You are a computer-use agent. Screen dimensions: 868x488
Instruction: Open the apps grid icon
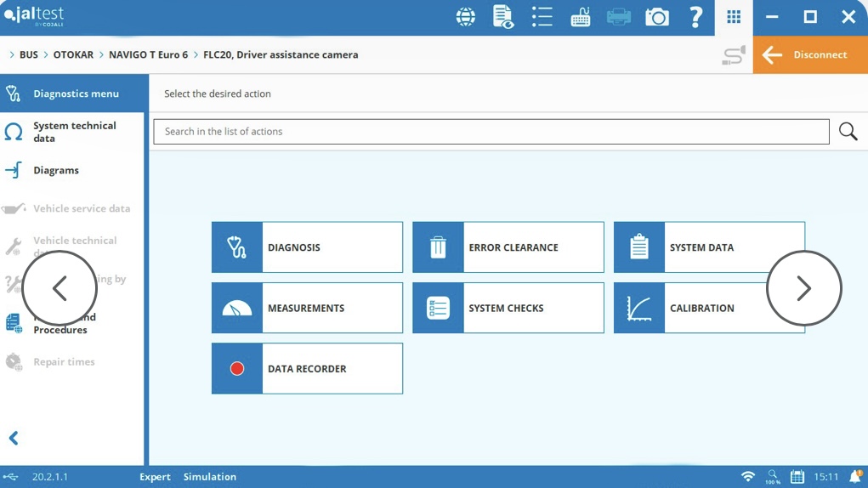734,17
